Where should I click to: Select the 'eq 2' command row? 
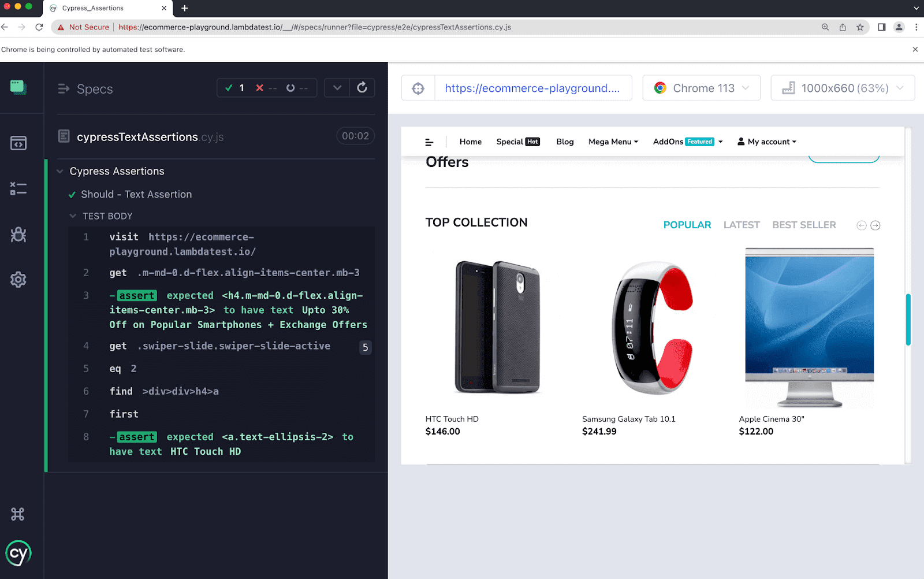point(222,369)
